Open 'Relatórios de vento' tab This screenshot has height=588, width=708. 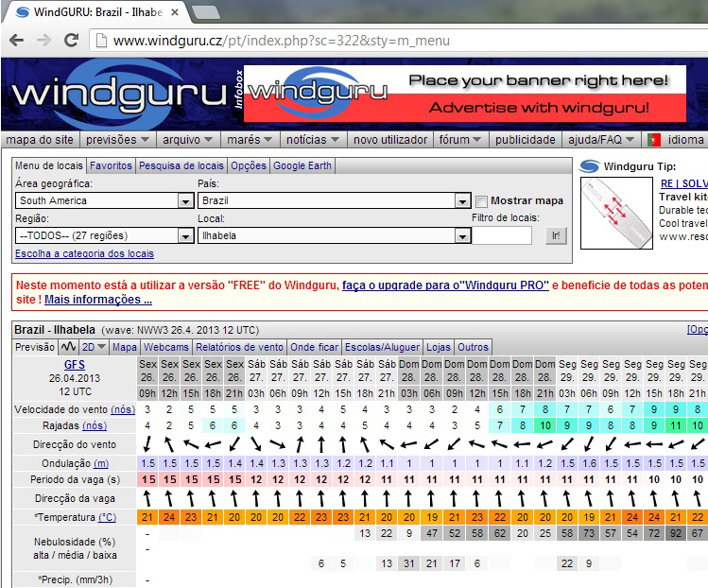[x=239, y=347]
